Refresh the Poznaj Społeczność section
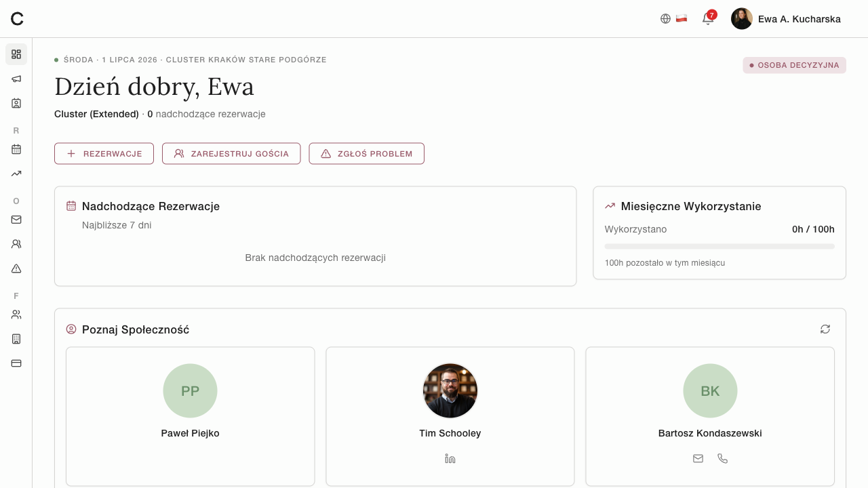This screenshot has height=488, width=868. coord(825,329)
